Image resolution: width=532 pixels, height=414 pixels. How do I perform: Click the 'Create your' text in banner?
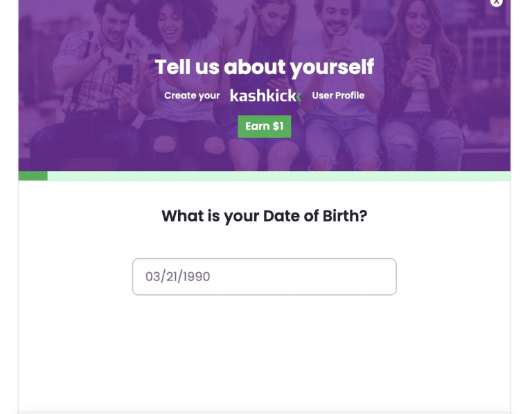tap(192, 96)
